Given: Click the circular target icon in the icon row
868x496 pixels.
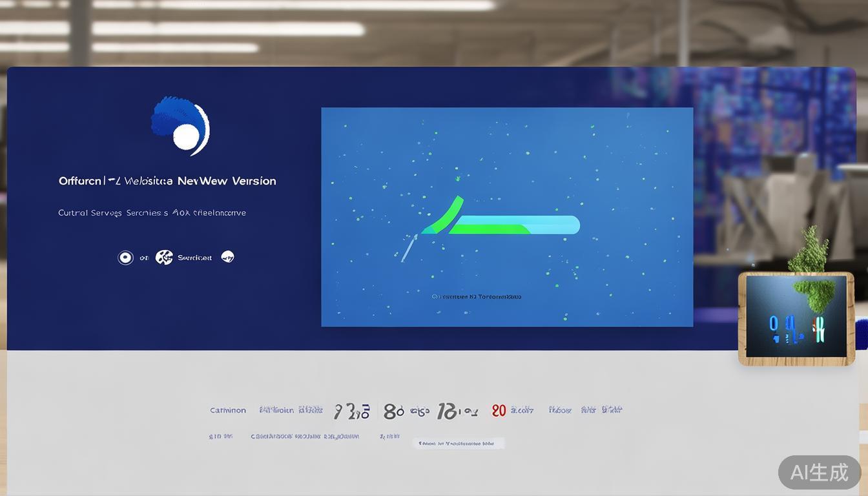Looking at the screenshot, I should [125, 258].
